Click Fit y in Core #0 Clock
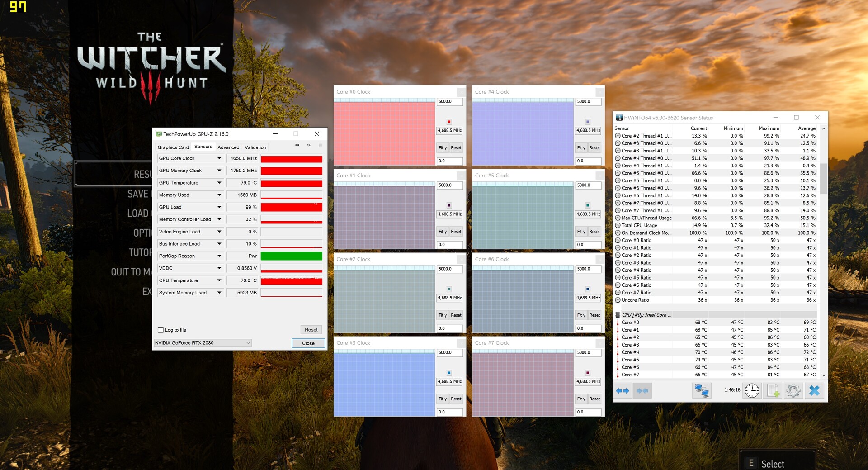Image resolution: width=868 pixels, height=470 pixels. point(443,148)
